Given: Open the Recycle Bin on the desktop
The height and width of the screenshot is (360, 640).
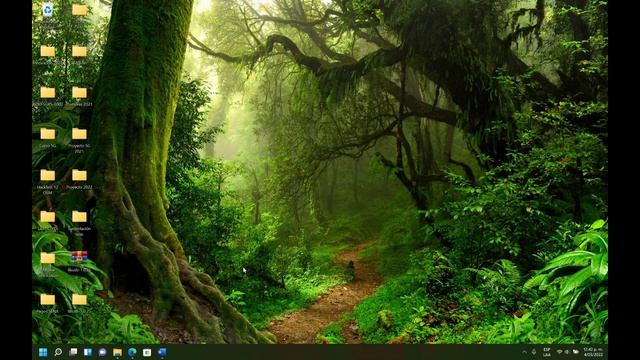Looking at the screenshot, I should click(x=48, y=10).
